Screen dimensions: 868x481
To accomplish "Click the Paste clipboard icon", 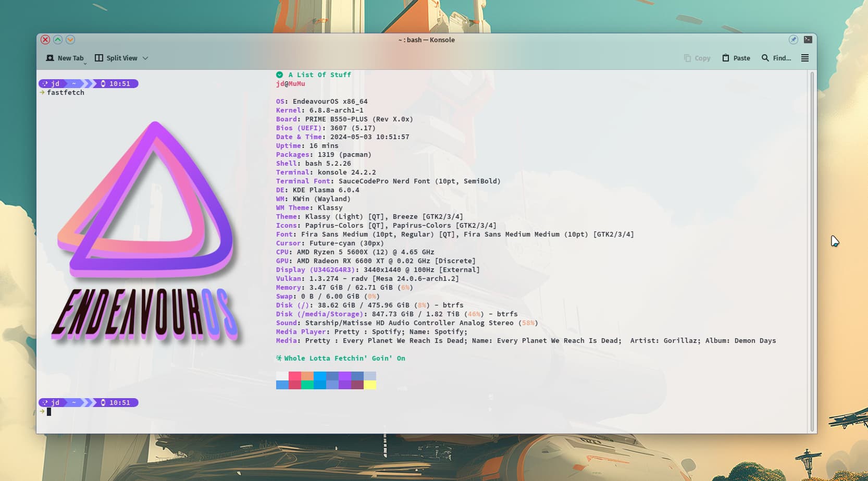I will [726, 58].
